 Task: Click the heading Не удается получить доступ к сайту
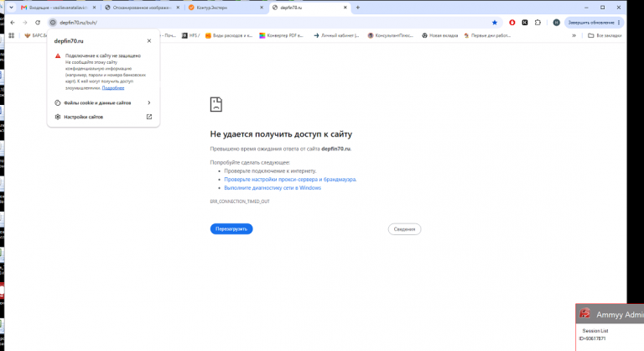pos(281,134)
